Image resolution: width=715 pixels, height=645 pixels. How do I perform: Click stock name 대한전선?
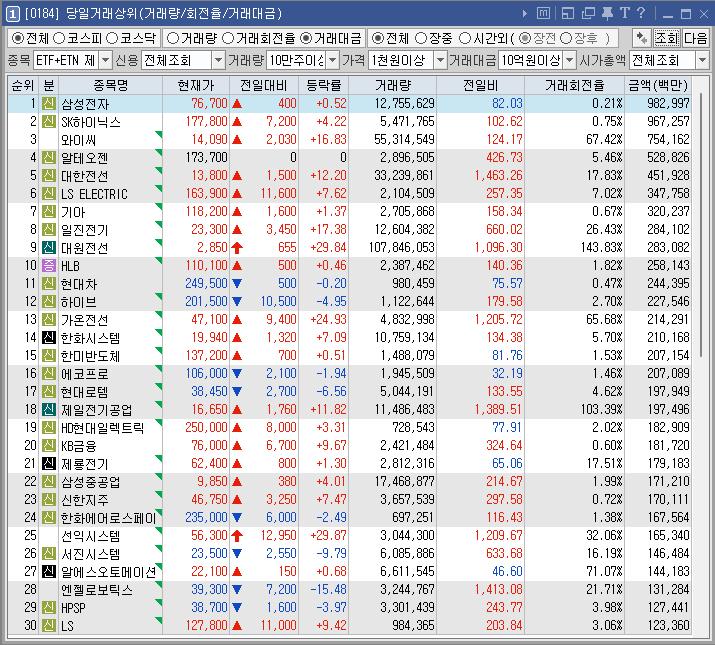pos(85,176)
